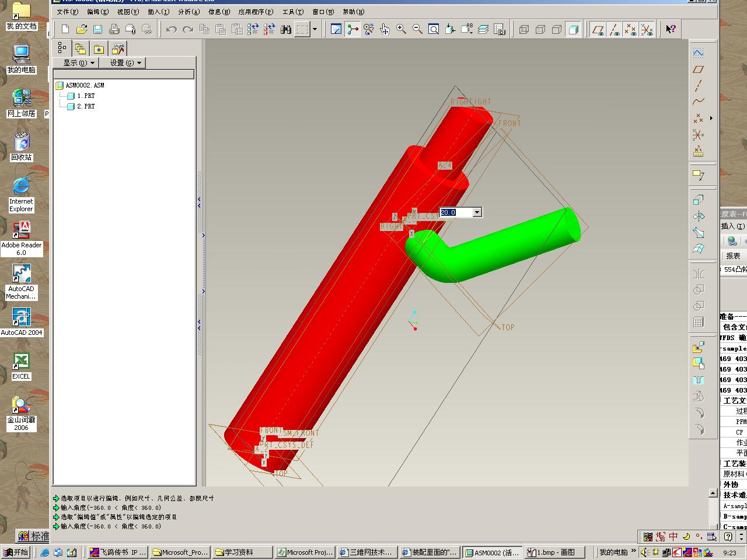
Task: Redo the last undone operation
Action: coord(188,29)
